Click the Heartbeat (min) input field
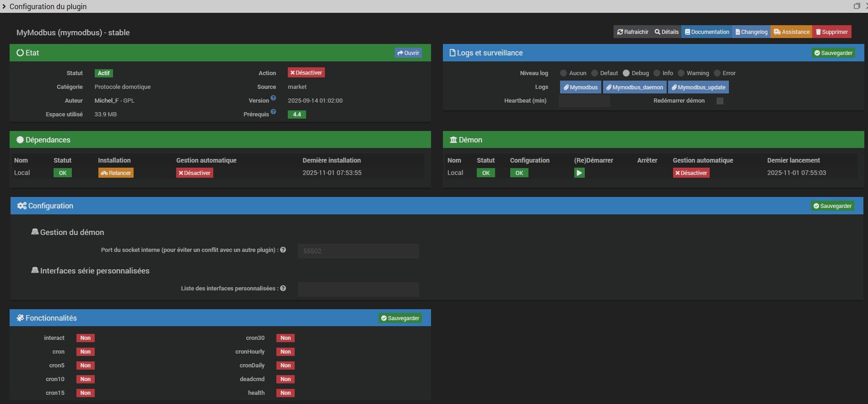Screen dimensions: 868x404 point(584,101)
